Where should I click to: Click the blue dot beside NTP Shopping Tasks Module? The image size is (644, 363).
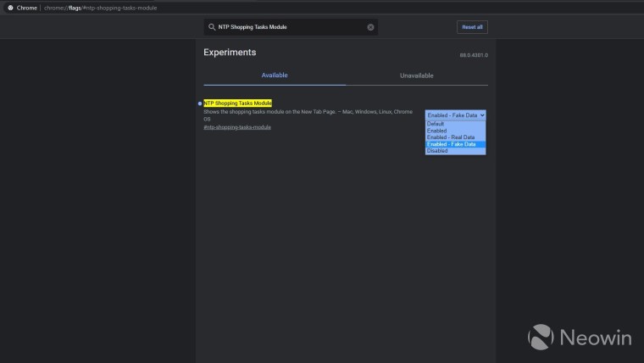point(200,103)
